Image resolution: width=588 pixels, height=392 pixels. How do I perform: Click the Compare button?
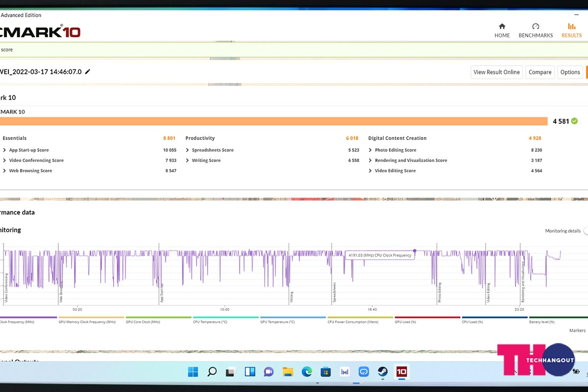pyautogui.click(x=540, y=72)
